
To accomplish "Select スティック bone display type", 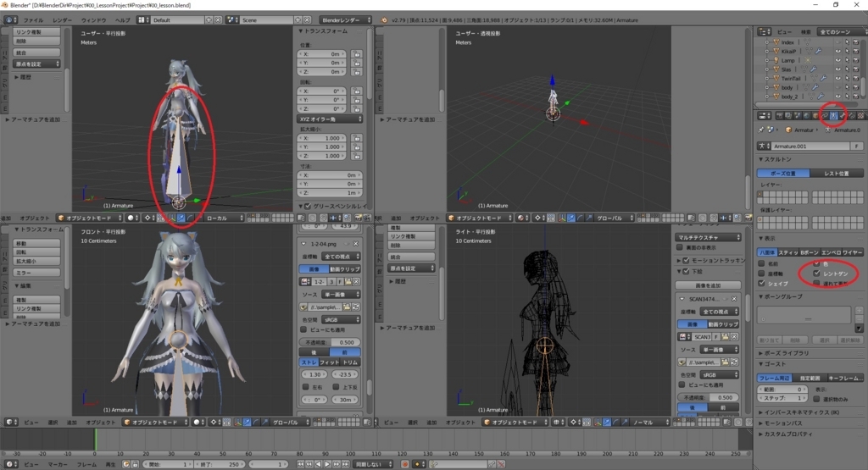I will click(x=787, y=252).
